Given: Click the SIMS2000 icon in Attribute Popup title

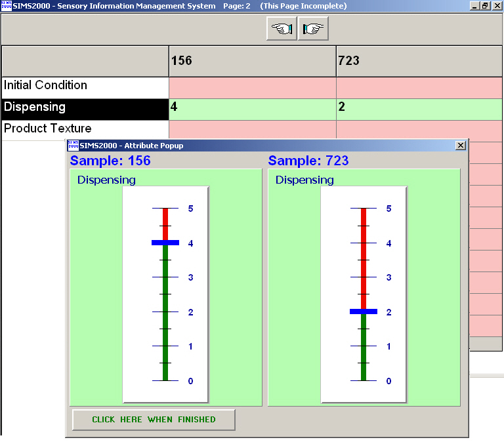Looking at the screenshot, I should tap(73, 145).
